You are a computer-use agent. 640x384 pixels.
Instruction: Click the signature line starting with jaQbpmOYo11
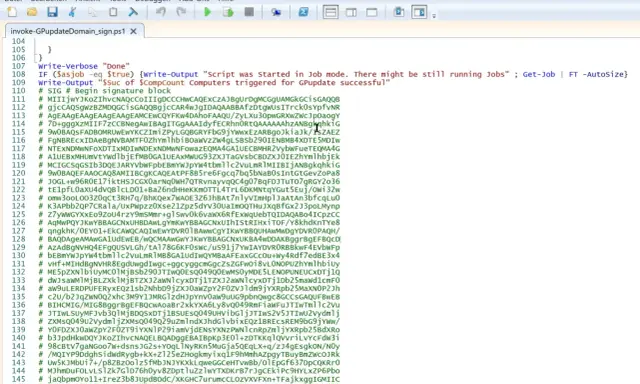(x=189, y=379)
